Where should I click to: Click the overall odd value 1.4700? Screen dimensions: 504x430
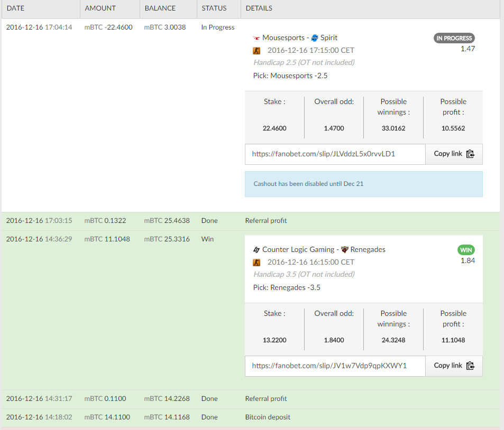[x=334, y=128]
